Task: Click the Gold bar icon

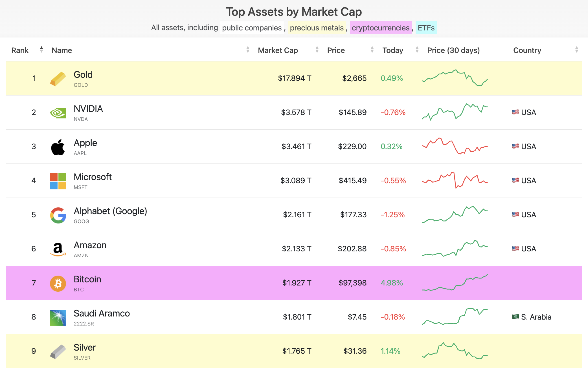Action: (58, 79)
